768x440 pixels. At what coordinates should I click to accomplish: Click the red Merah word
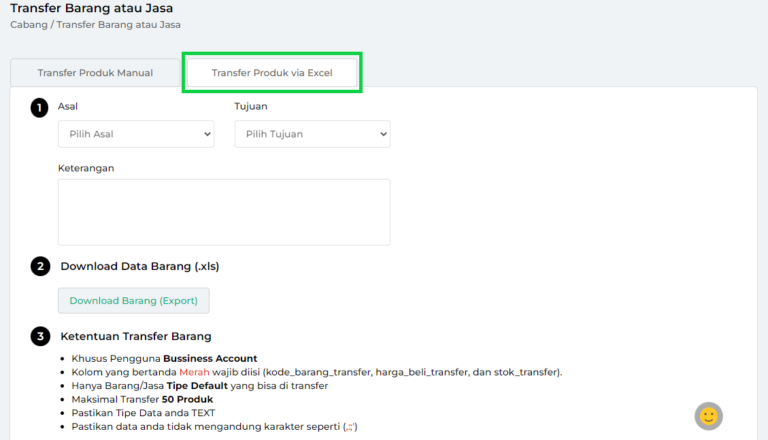195,372
